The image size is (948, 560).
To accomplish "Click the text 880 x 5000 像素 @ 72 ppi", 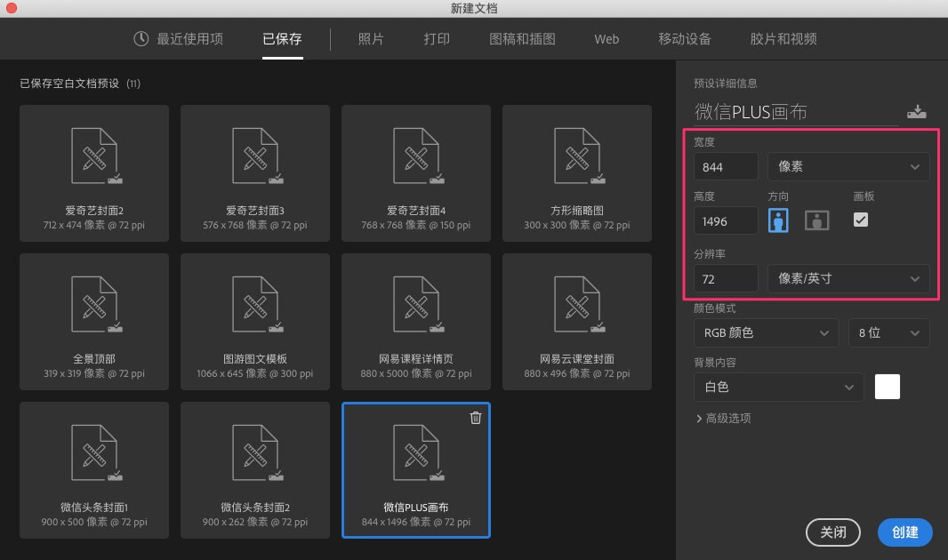I will pos(416,373).
